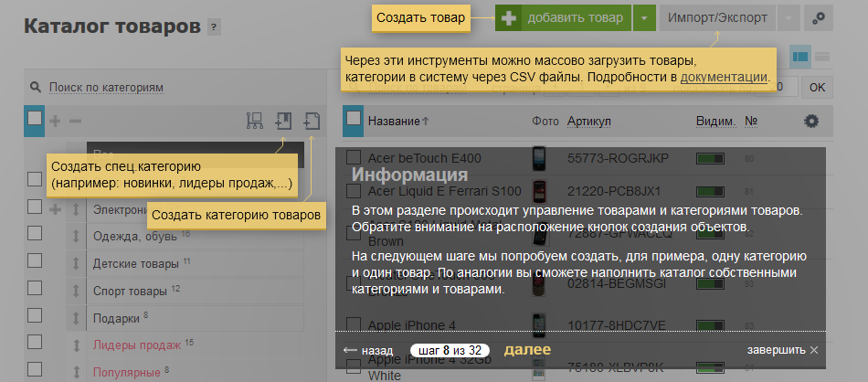Check the box for Подарки category

pos(35,315)
